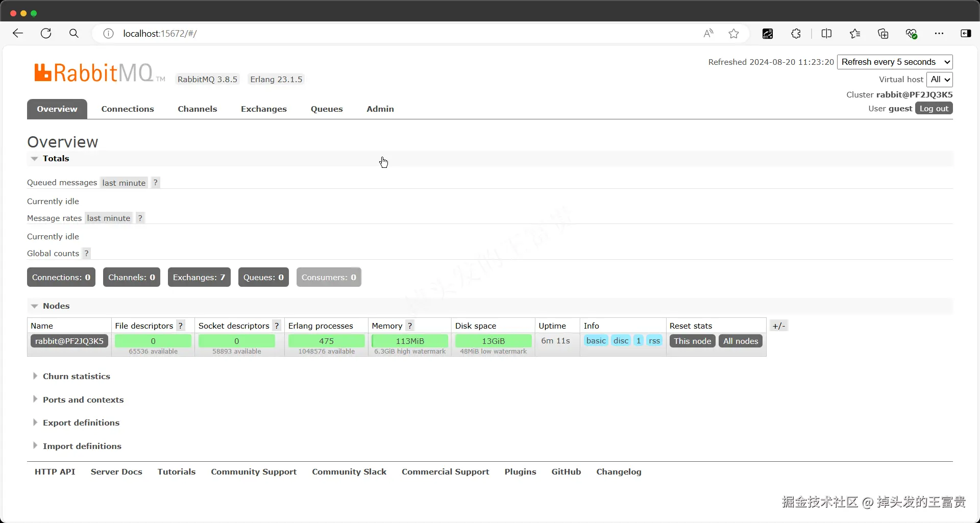Show help for Memory column
This screenshot has width=980, height=523.
tap(409, 326)
